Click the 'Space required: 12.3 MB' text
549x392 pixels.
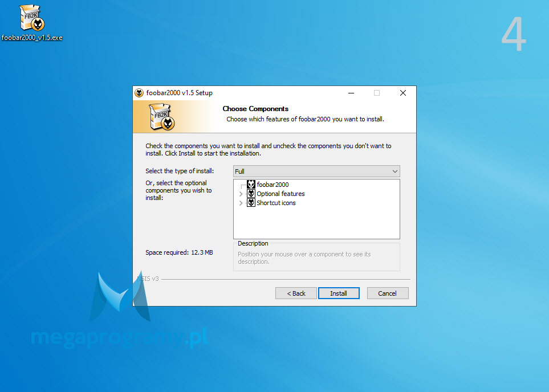pyautogui.click(x=179, y=252)
